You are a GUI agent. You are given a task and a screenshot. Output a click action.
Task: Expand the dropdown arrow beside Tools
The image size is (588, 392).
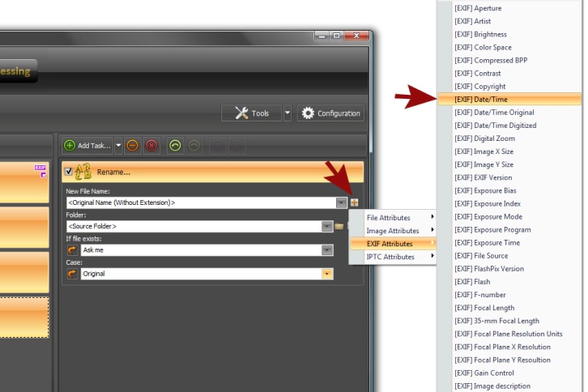point(287,113)
